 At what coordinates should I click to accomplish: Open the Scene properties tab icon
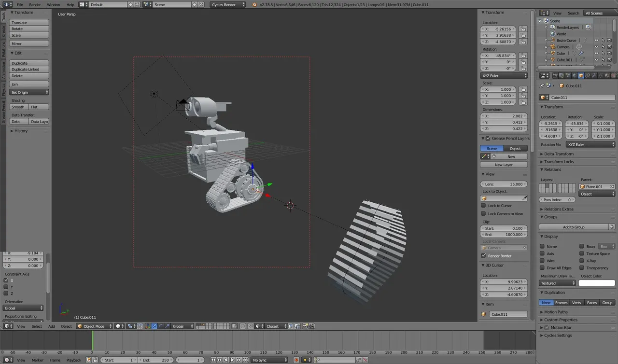(568, 76)
